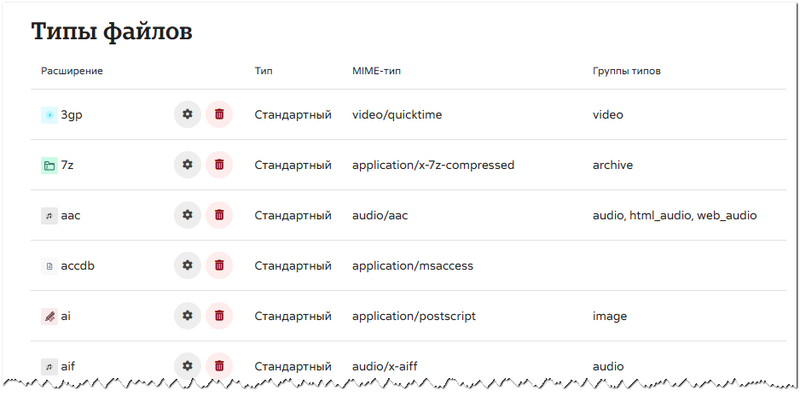Click the aac audio note icon
The width and height of the screenshot is (800, 396).
pos(49,216)
